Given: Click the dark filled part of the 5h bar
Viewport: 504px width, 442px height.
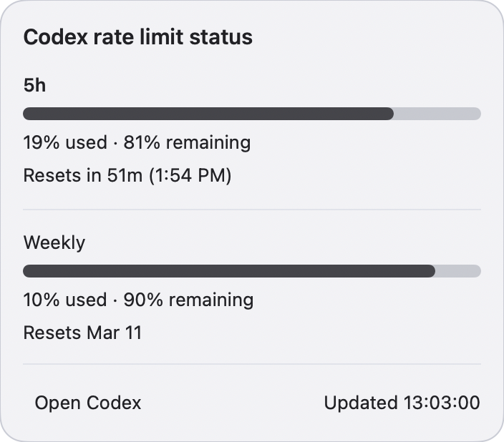Looking at the screenshot, I should pyautogui.click(x=208, y=114).
